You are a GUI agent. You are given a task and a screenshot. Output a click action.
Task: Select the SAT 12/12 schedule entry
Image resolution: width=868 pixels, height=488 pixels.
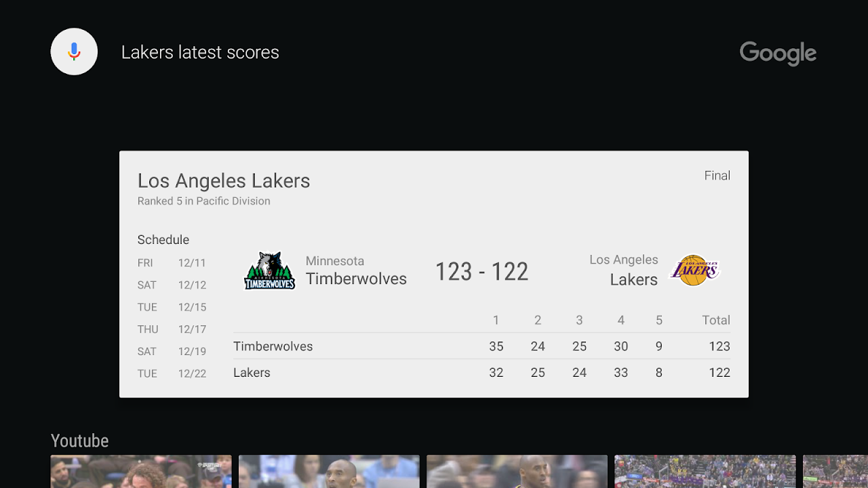[171, 285]
